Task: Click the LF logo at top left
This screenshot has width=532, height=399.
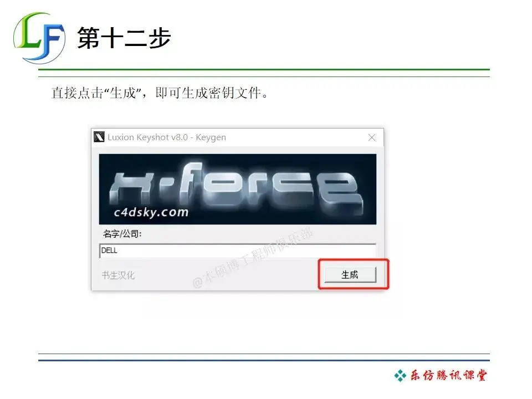Action: (39, 38)
